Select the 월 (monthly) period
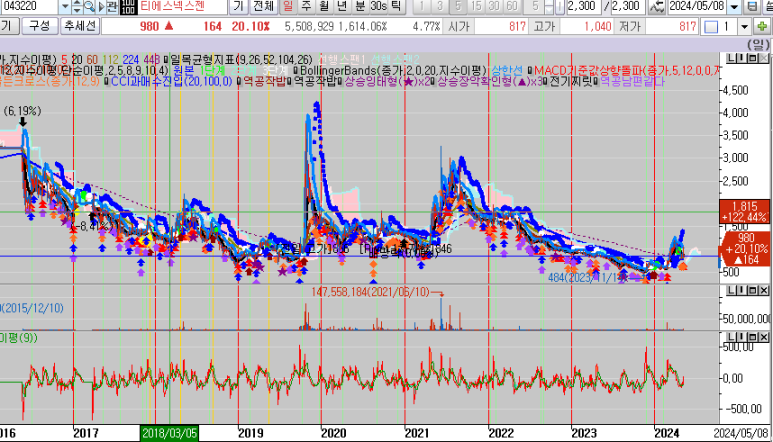This screenshot has height=442, width=773. click(x=324, y=6)
